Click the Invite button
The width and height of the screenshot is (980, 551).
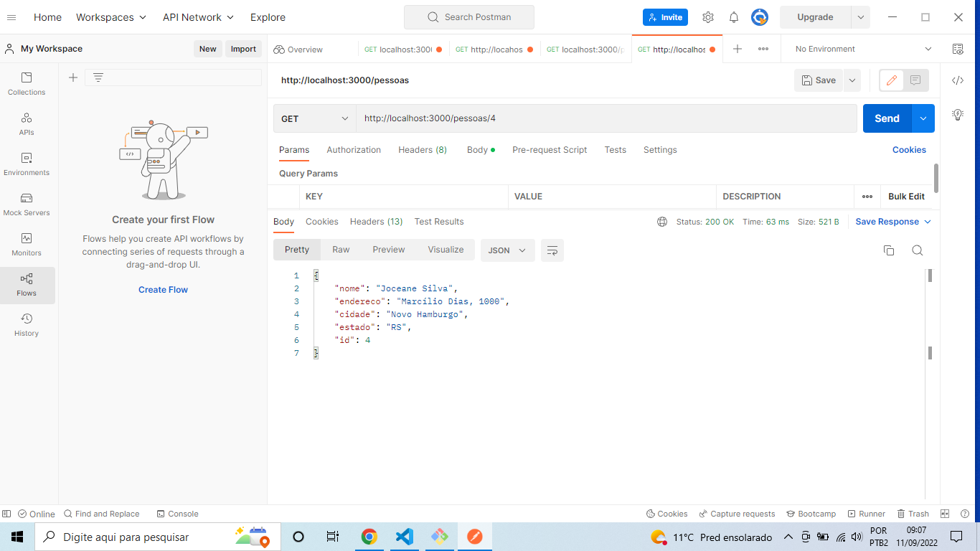665,17
